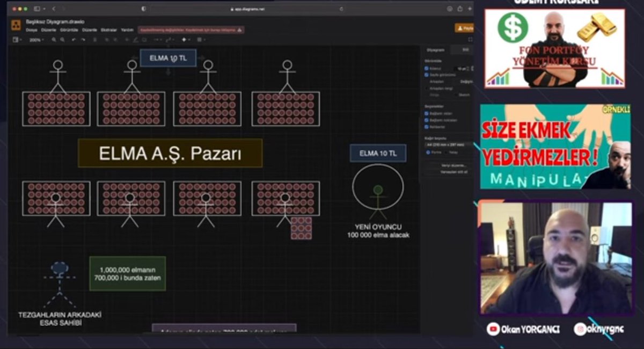Screen dimensions: 644x349
Task: Toggle the Sayfa görünümü checkbox
Action: point(426,75)
